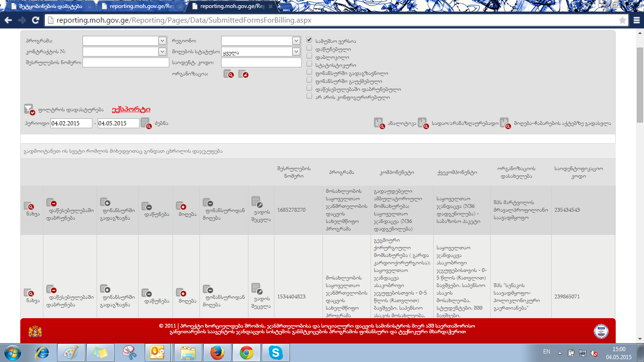Click send to finance (ფინანსურში გადაგზავნა) icon, first row
The width and height of the screenshot is (644, 362).
point(106,202)
